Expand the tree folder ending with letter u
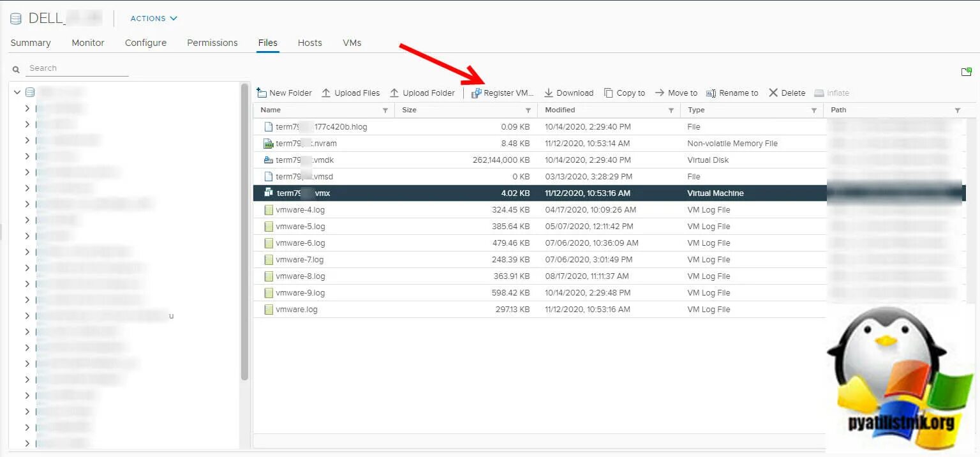 click(x=27, y=316)
